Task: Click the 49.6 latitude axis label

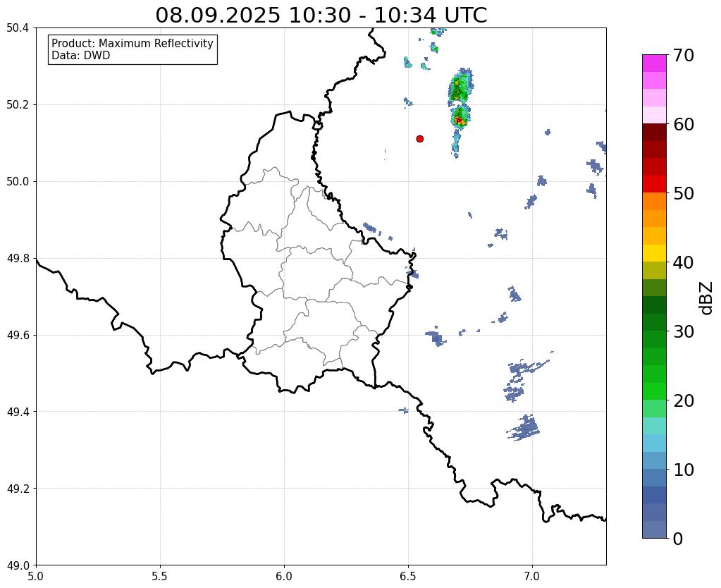Action: click(18, 335)
